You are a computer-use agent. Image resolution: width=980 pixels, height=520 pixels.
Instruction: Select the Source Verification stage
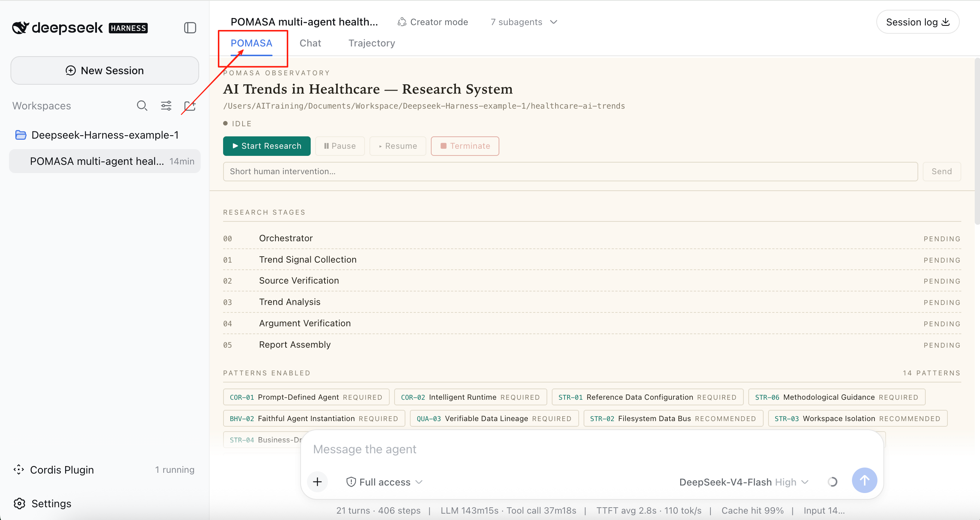[591, 281]
